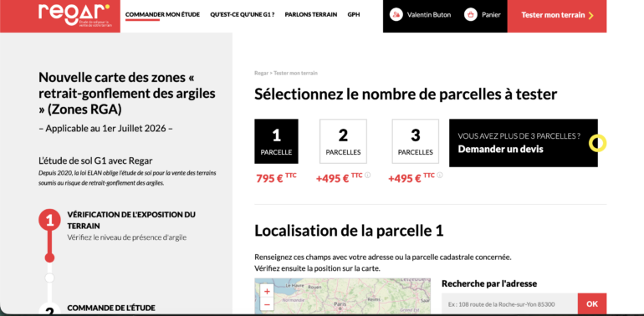Click OK to search address
Image resolution: width=644 pixels, height=316 pixels.
[592, 304]
